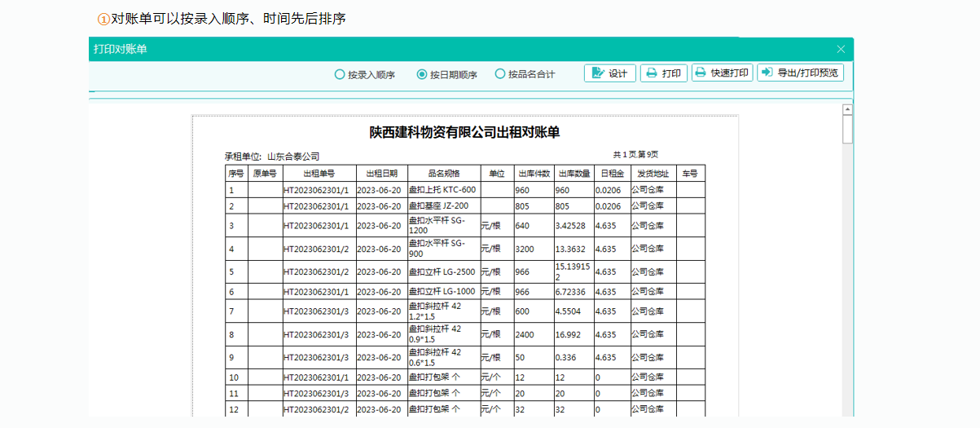Screen dimensions: 980x428
Task: Click the 2400 出库件数 cell
Action: click(534, 334)
